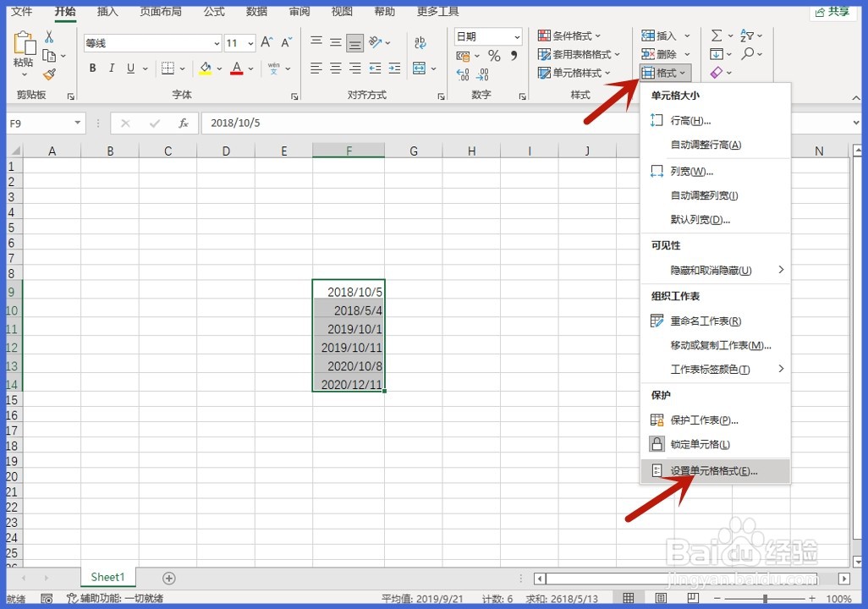Open the 文件 tab

[22, 11]
